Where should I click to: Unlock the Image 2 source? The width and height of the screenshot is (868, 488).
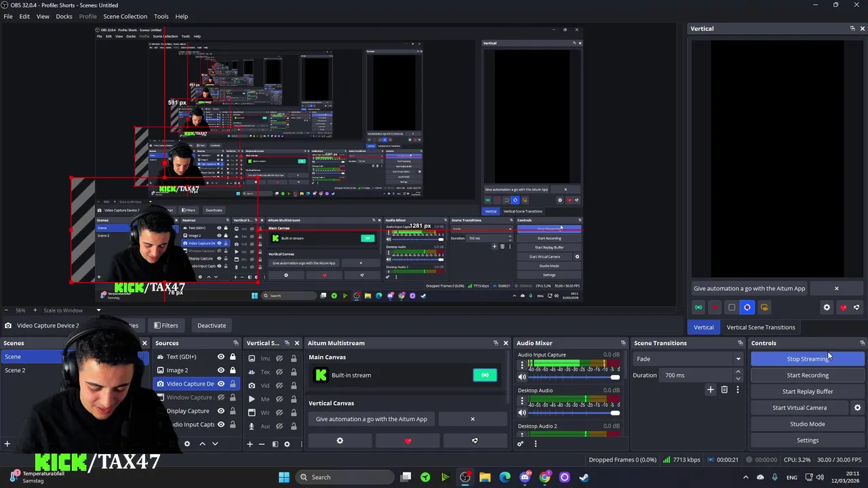point(233,370)
